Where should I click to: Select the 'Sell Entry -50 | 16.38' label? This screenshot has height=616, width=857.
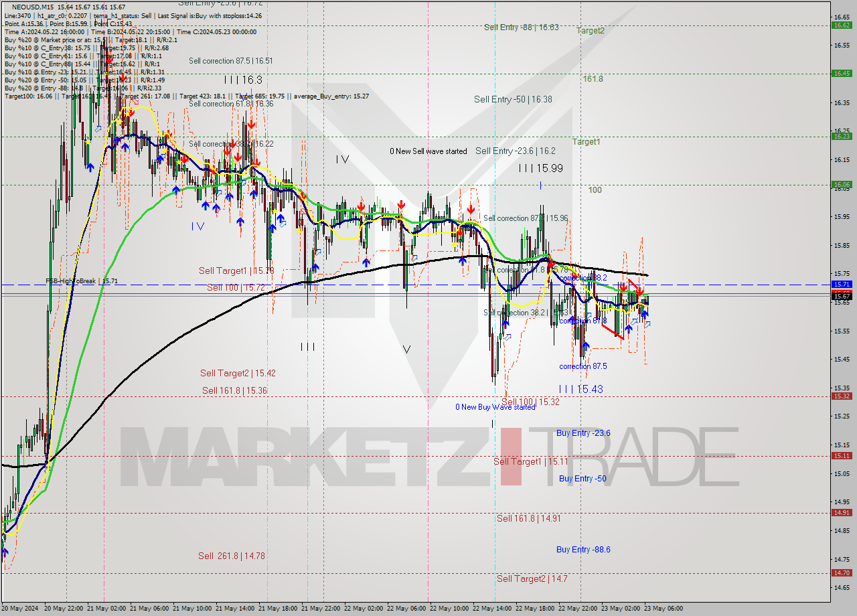coord(513,99)
